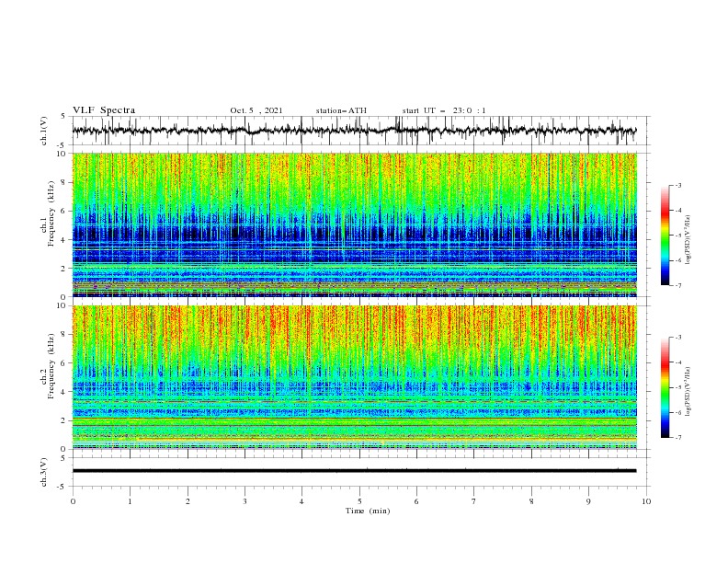Click time axis tick label '5'

pyautogui.click(x=359, y=501)
